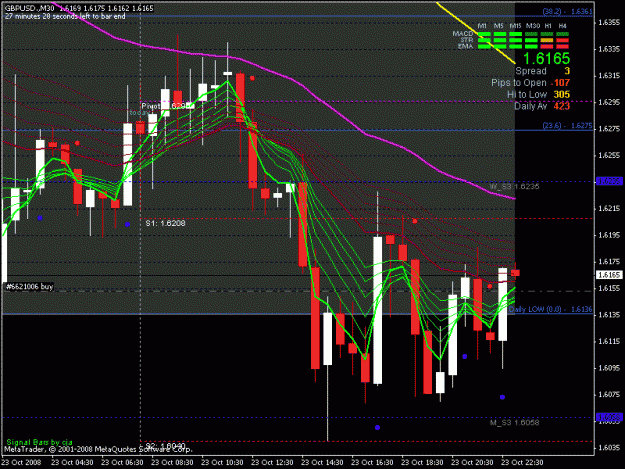The height and width of the screenshot is (469, 625).
Task: Click the MetaTrader MetaQuotes copyright text
Action: click(x=98, y=449)
